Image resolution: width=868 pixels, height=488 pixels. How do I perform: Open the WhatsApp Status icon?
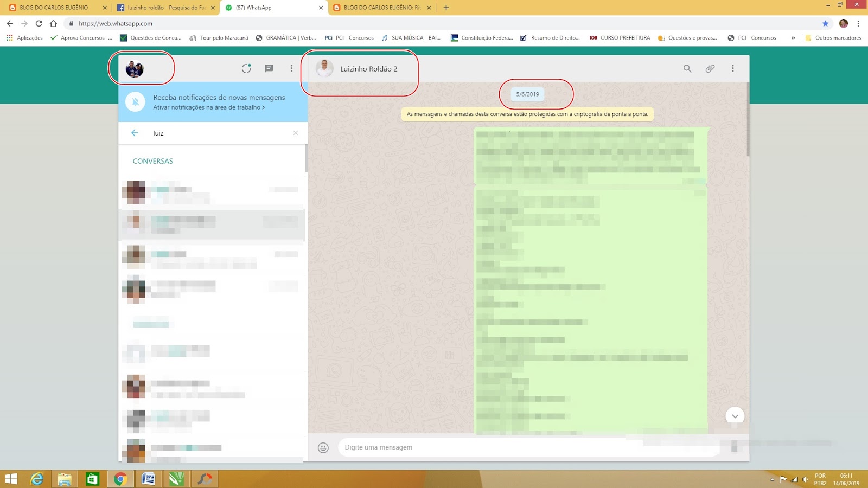tap(246, 68)
